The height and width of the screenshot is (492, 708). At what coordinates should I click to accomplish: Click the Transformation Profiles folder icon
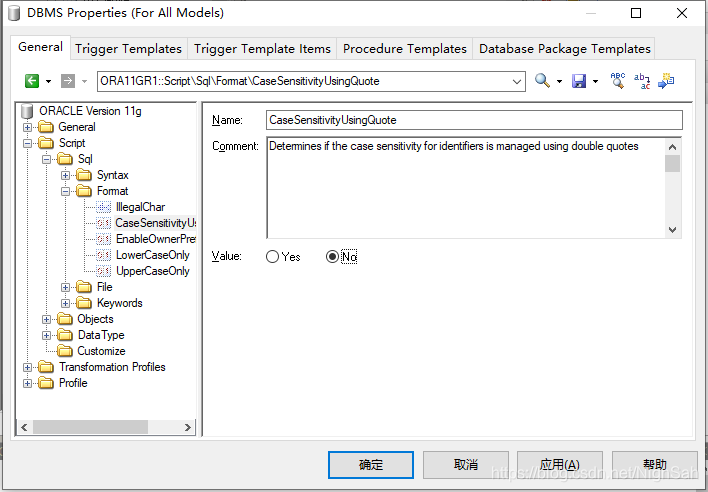coord(46,367)
